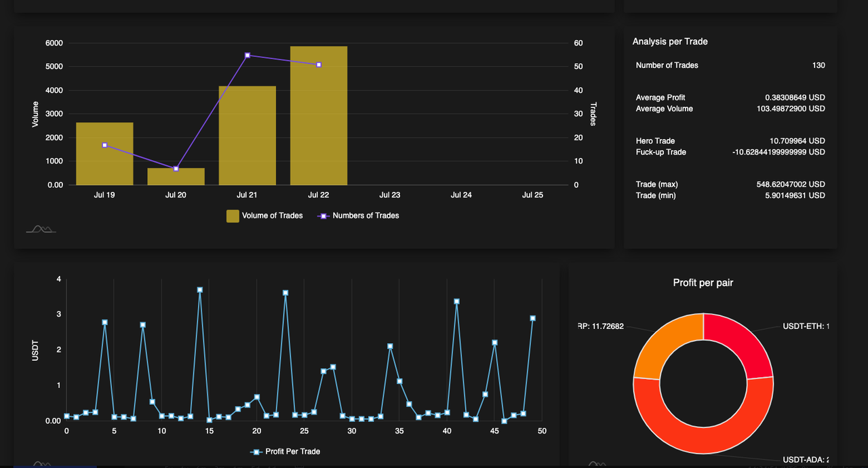The width and height of the screenshot is (868, 468).
Task: Click the Jul 25 axis label
Action: pos(532,195)
